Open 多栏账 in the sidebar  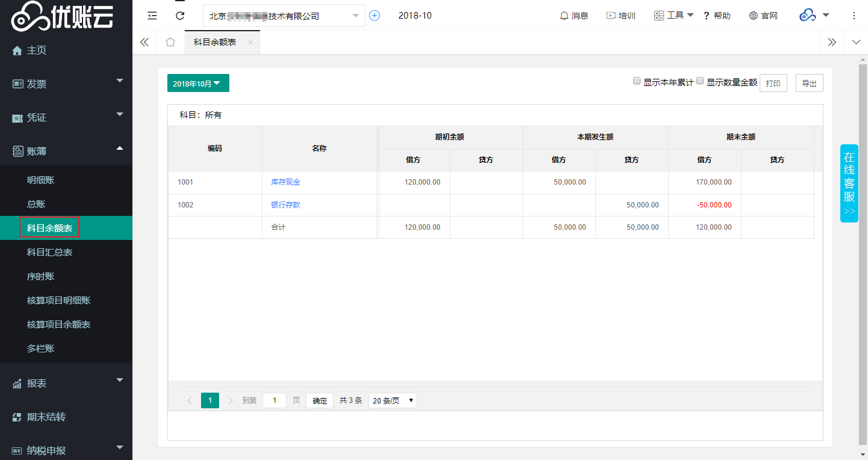[x=66, y=349]
